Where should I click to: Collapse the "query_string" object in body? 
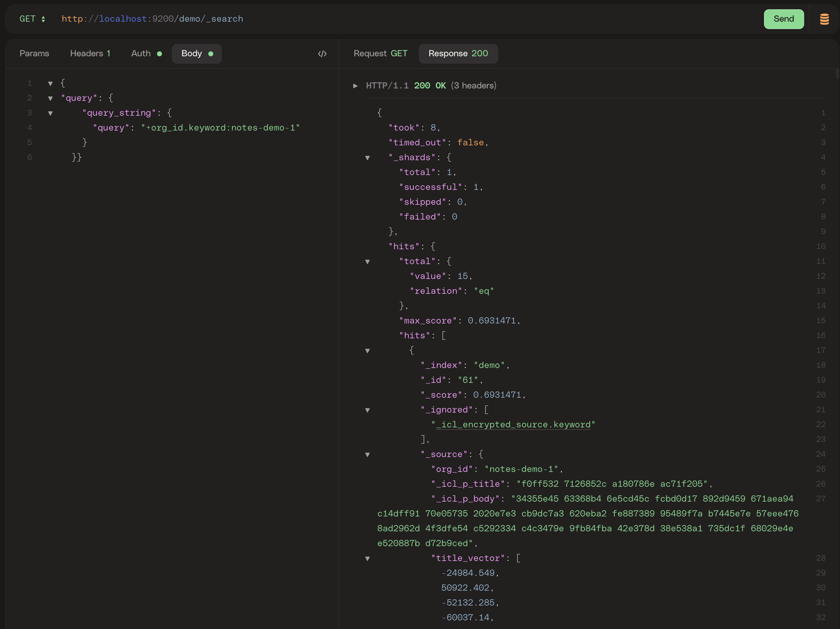(50, 113)
